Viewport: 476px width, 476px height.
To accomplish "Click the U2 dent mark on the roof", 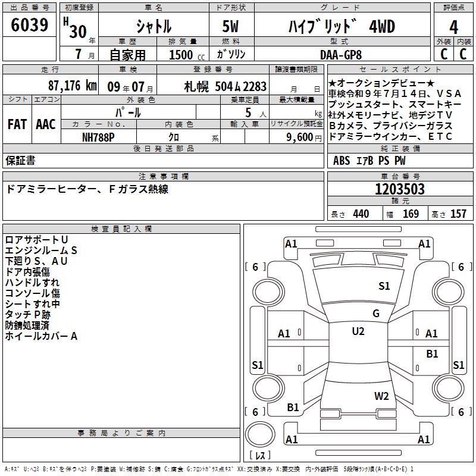I will (358, 331).
